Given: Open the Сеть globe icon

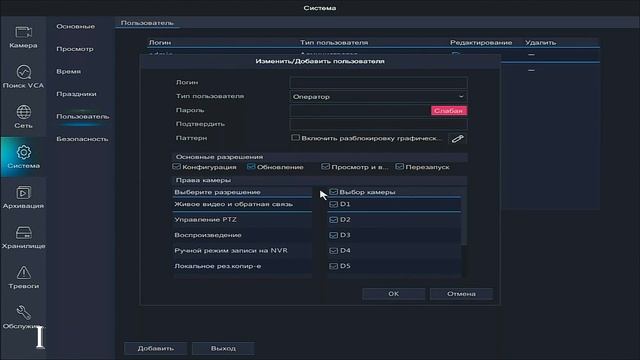Looking at the screenshot, I should (x=23, y=112).
